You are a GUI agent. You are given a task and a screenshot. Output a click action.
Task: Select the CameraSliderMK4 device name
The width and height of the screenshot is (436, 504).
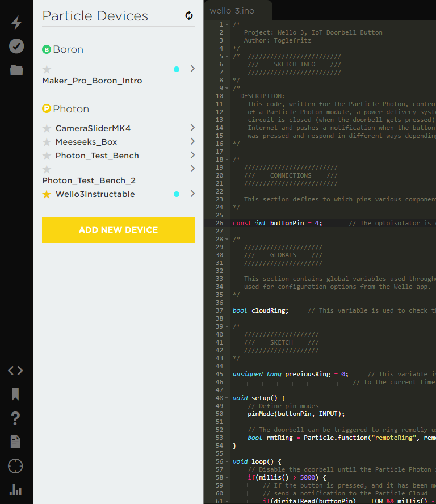(93, 128)
